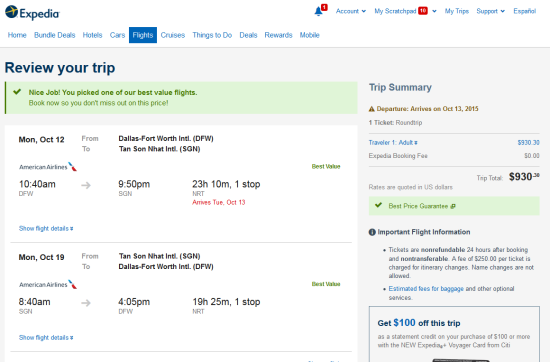Select the Flights tab
Image resolution: width=550 pixels, height=362 pixels.
(143, 35)
